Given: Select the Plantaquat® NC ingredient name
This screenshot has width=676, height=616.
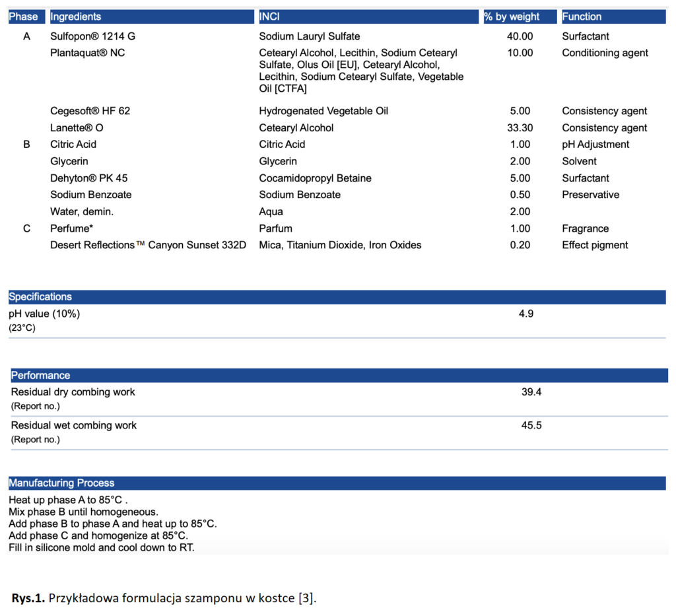Looking at the screenshot, I should 87,53.
